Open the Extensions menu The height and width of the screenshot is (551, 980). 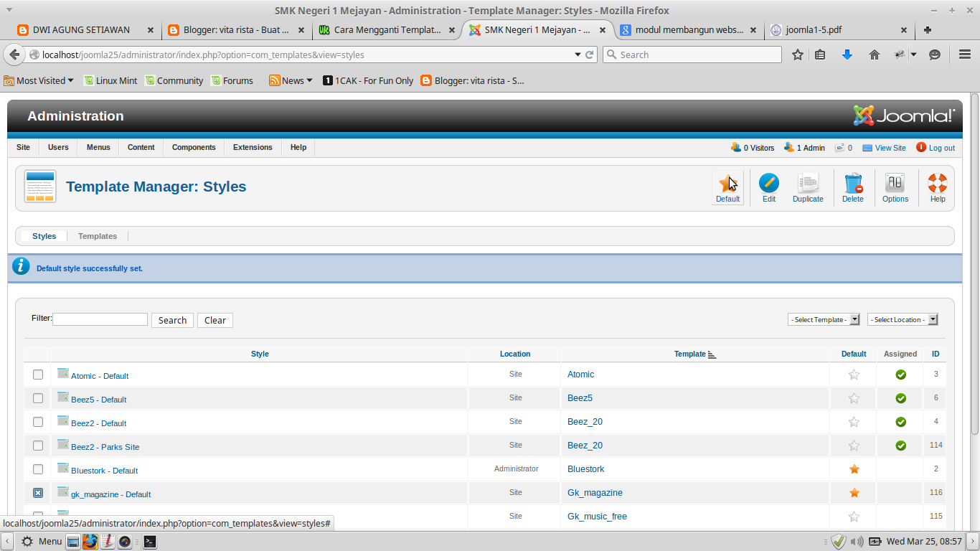click(252, 147)
